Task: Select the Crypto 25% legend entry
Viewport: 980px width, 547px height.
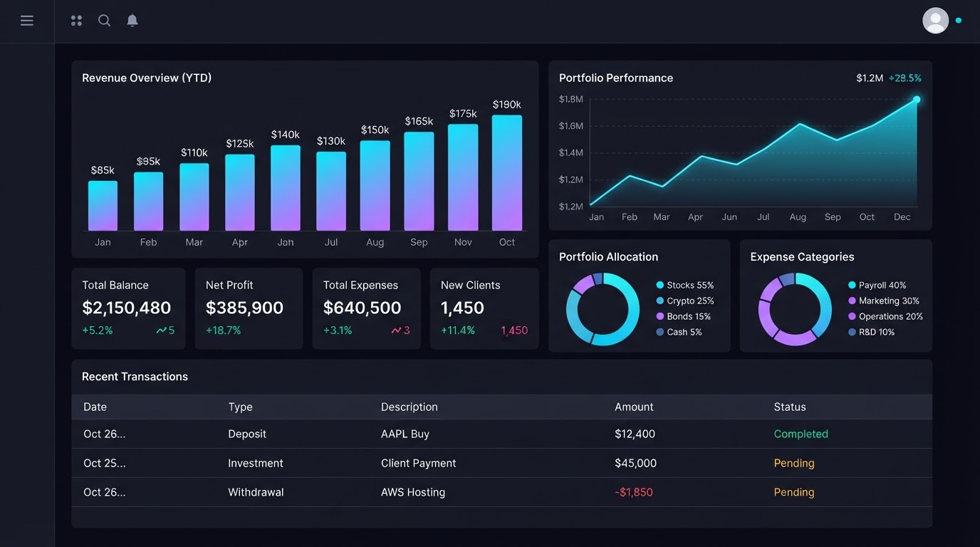Action: tap(685, 301)
